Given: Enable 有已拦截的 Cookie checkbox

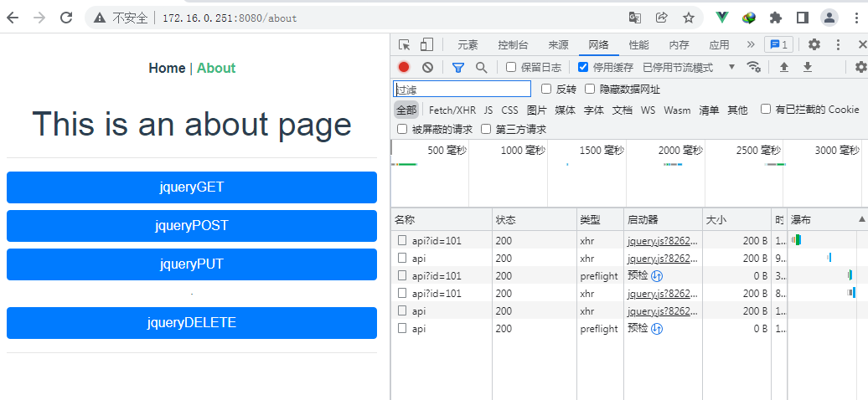Looking at the screenshot, I should point(766,109).
